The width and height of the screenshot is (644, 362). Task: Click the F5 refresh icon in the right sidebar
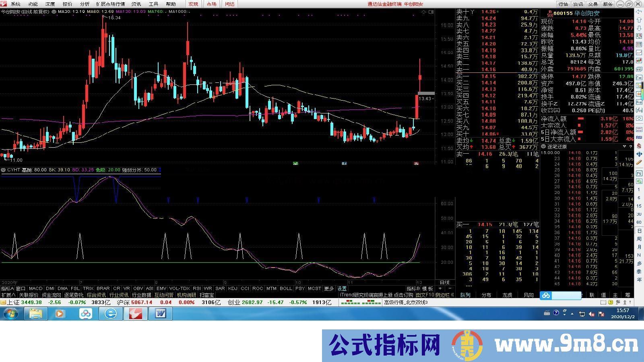point(638,173)
